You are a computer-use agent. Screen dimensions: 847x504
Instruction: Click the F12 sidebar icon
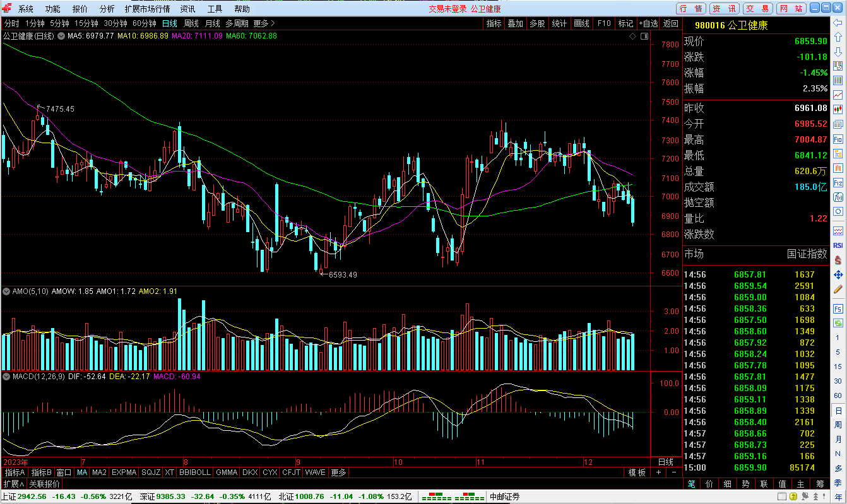[838, 182]
